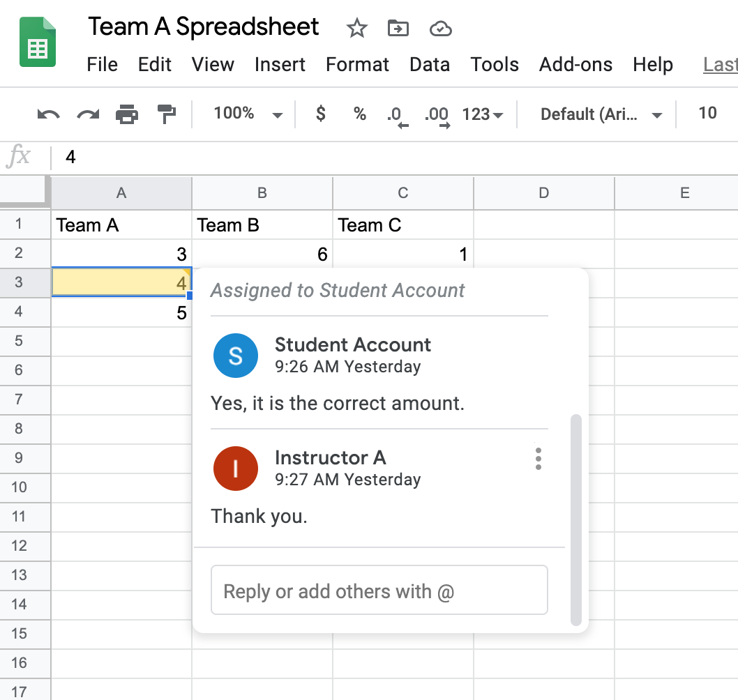Check the cloud save status icon
Viewport: 738px width, 700px height.
tap(440, 29)
